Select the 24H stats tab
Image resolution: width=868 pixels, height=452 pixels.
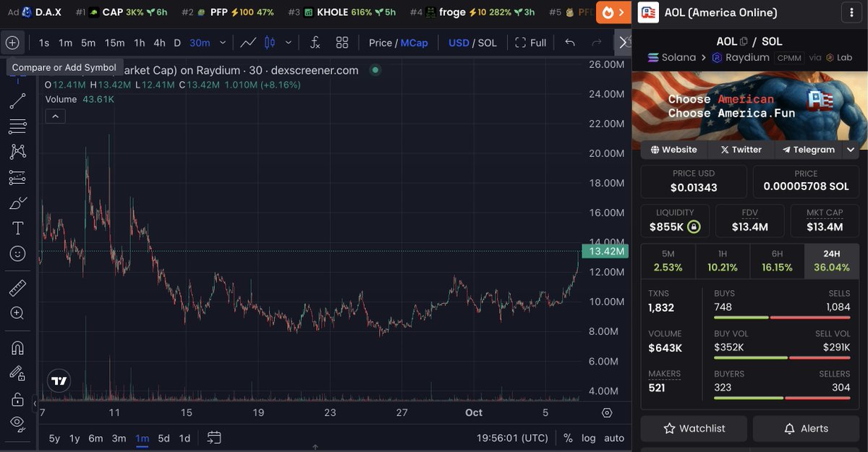click(831, 261)
